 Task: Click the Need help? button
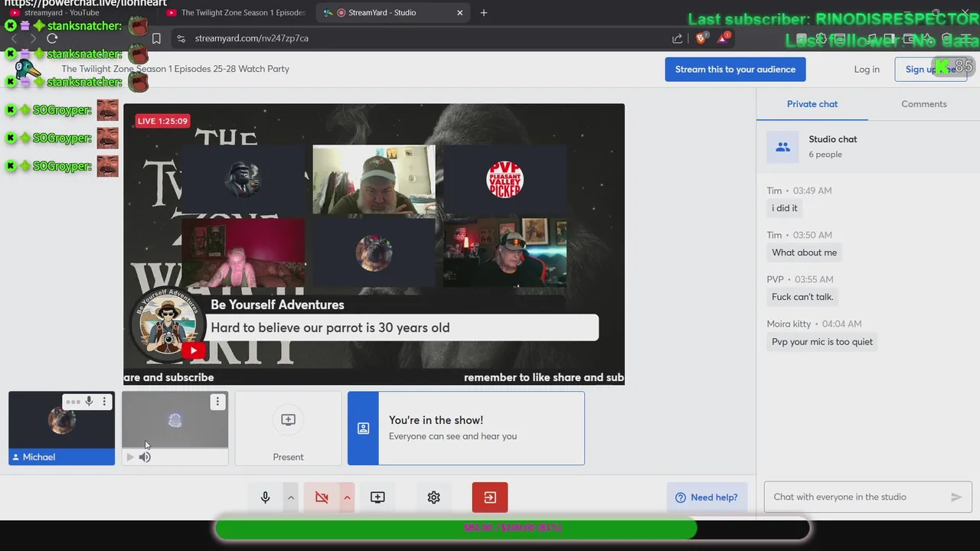click(706, 497)
